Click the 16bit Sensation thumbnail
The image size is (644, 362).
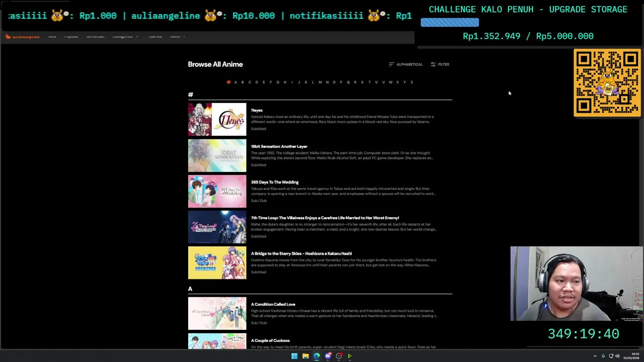(x=217, y=155)
